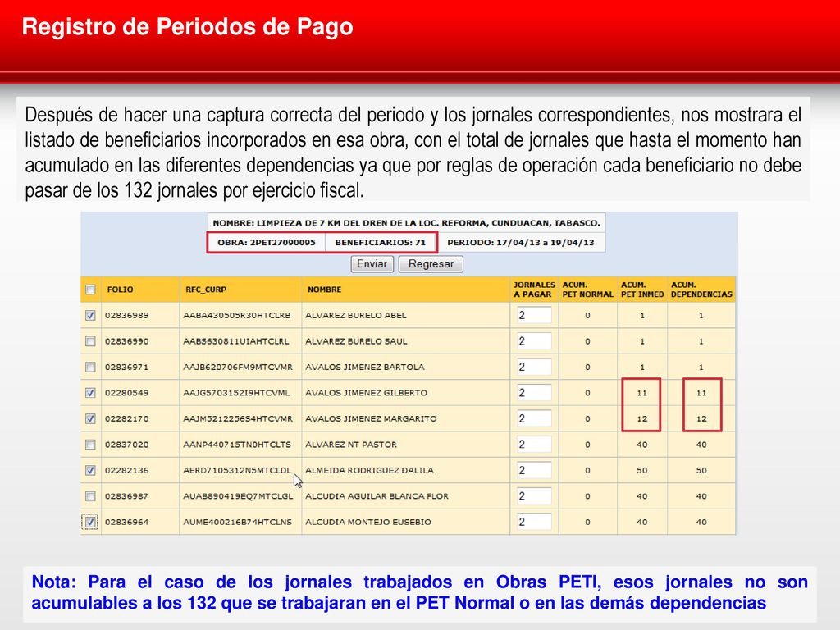Click the NOMBRE: LIMPIEZA DE 7 KM title
Viewport: 840px width, 630px height.
pyautogui.click(x=407, y=223)
